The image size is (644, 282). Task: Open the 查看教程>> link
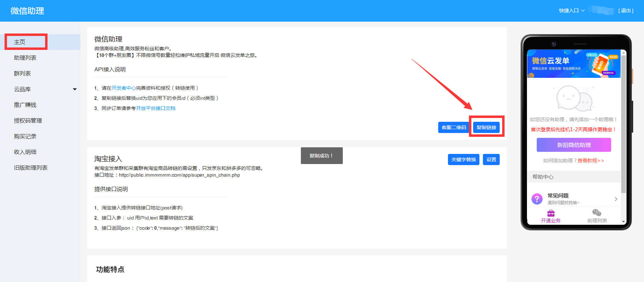[x=591, y=161]
